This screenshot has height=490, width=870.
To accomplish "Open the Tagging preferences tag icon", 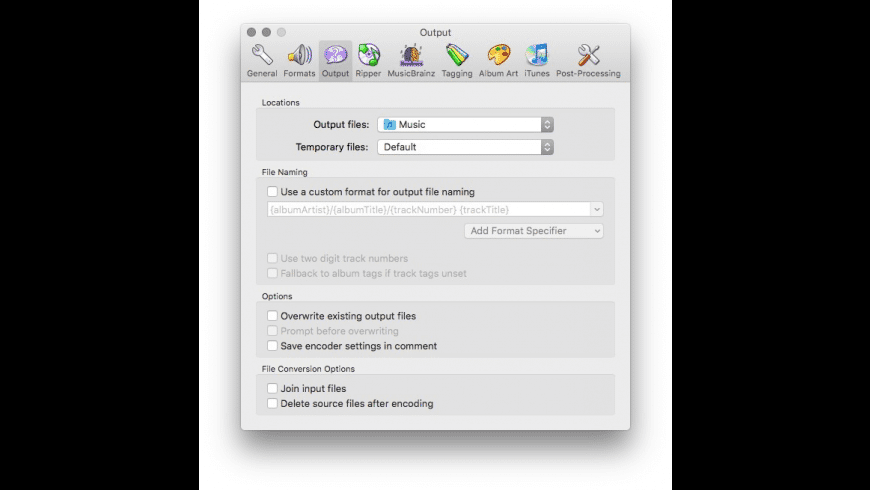I will (x=457, y=55).
